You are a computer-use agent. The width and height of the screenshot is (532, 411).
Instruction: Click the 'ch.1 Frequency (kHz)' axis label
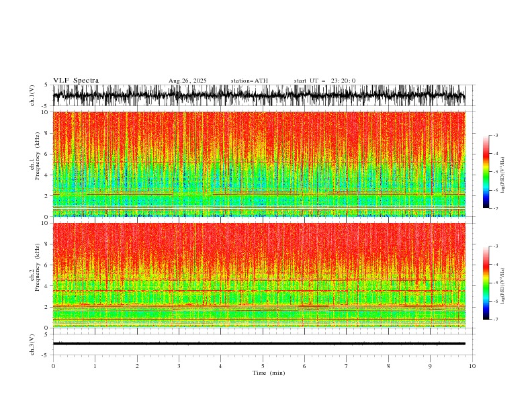pos(35,156)
